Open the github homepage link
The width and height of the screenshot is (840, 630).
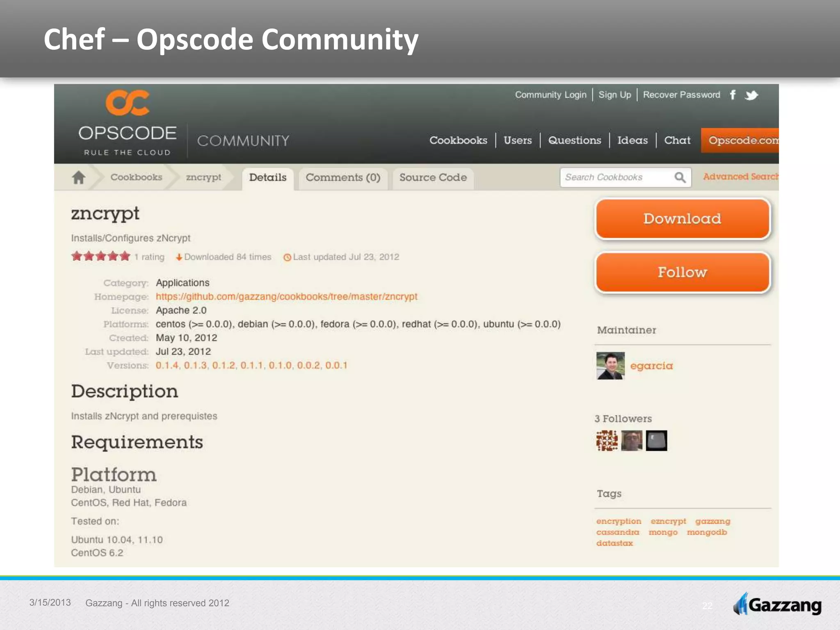286,297
